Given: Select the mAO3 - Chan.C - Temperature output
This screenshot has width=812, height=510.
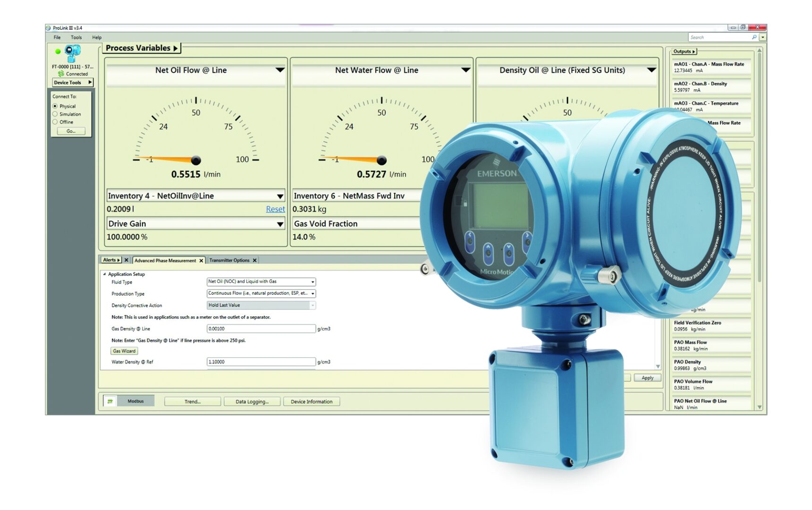Looking at the screenshot, I should 711,106.
